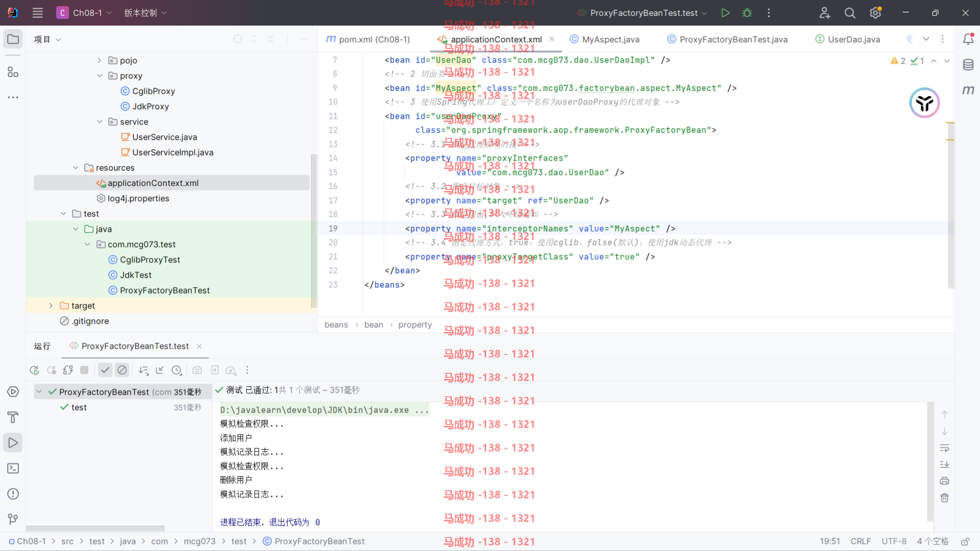Open test history clock icon
Viewport: 980px width, 551px height.
point(177,370)
